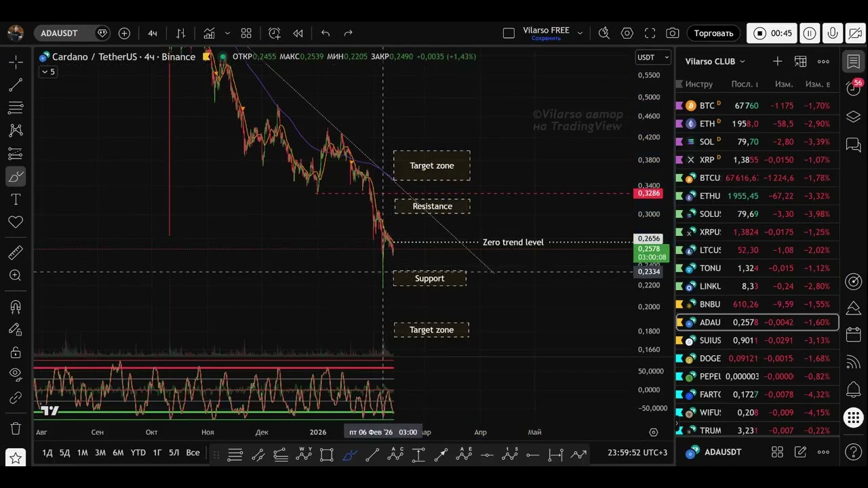Select the crosshair cursor tool

pyautogui.click(x=16, y=62)
